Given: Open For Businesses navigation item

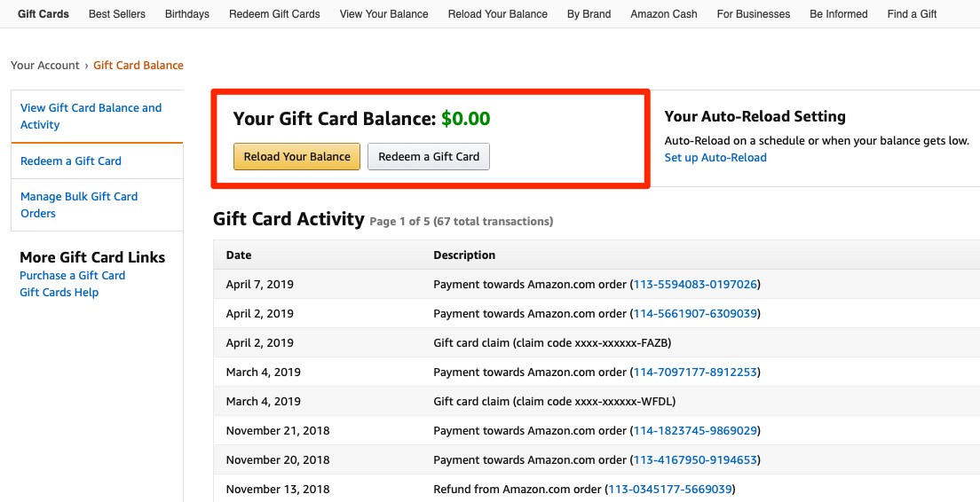Looking at the screenshot, I should click(x=753, y=13).
